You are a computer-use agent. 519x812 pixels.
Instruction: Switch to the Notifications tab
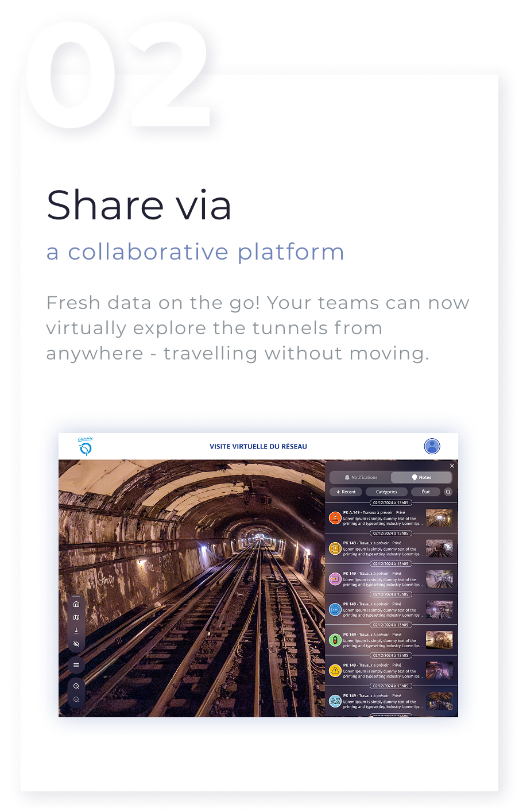[361, 477]
